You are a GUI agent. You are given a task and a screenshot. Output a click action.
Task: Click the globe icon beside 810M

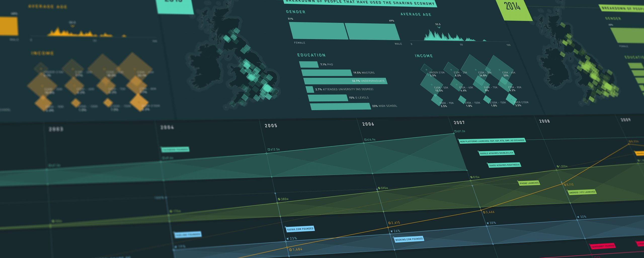[471, 177]
